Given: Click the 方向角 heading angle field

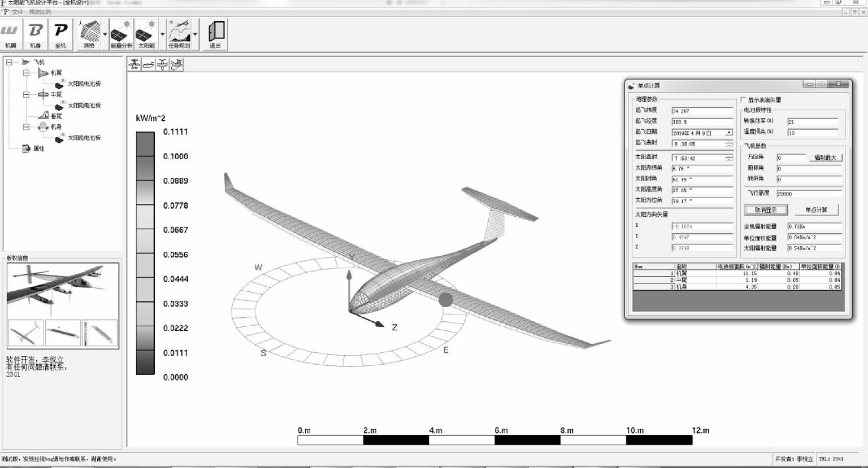Looking at the screenshot, I should (x=791, y=158).
